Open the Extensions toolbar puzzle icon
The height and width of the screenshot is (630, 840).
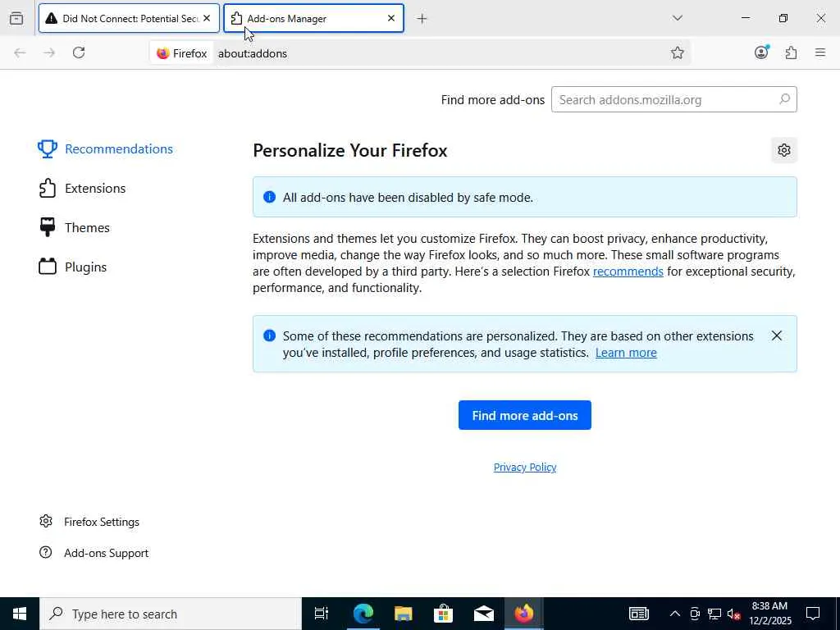coord(791,52)
